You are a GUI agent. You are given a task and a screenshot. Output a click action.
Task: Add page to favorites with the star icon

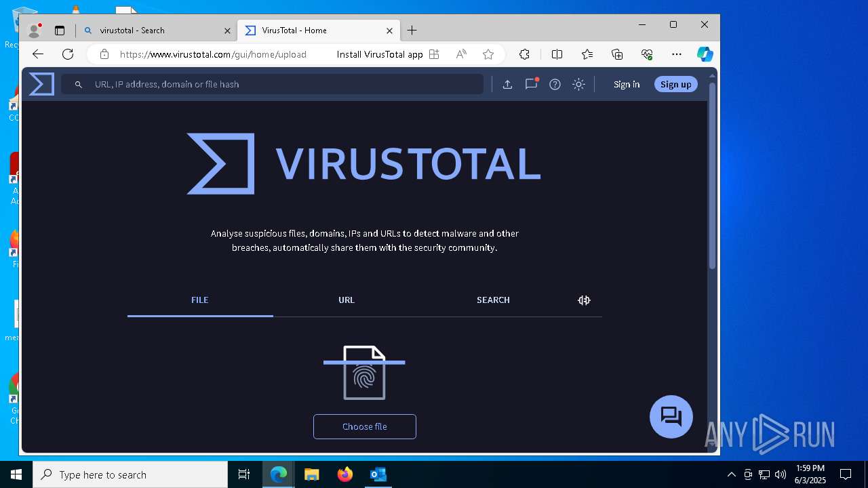coord(488,54)
